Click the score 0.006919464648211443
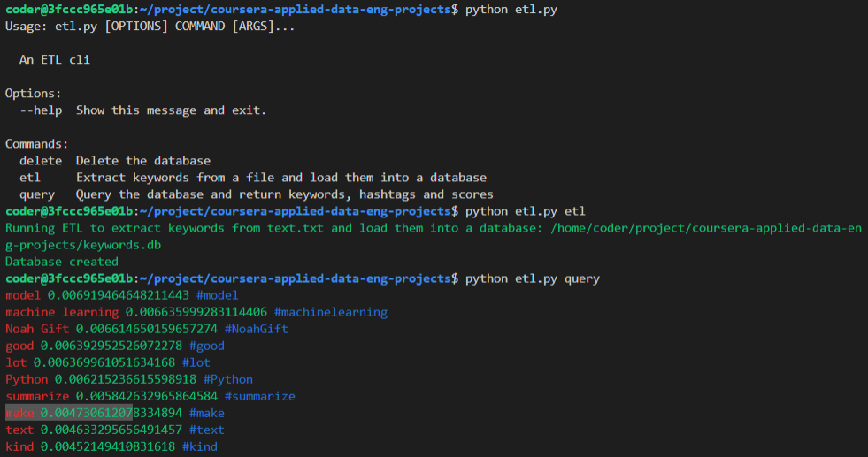Screen dimensions: 868x457 coord(118,295)
